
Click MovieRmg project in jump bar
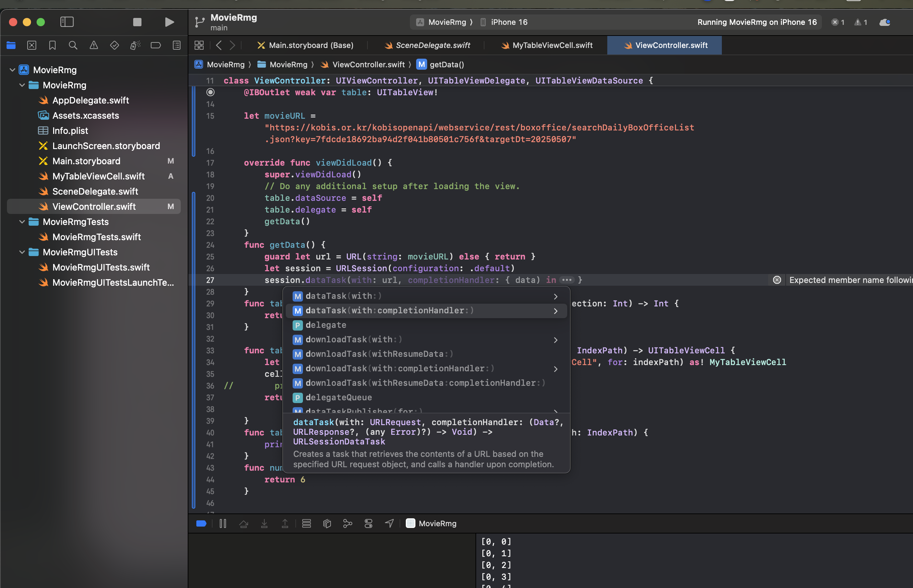tap(220, 65)
